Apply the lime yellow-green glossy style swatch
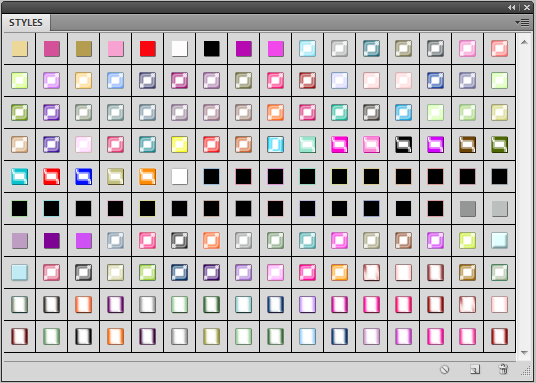This screenshot has height=383, width=536. pos(467,240)
